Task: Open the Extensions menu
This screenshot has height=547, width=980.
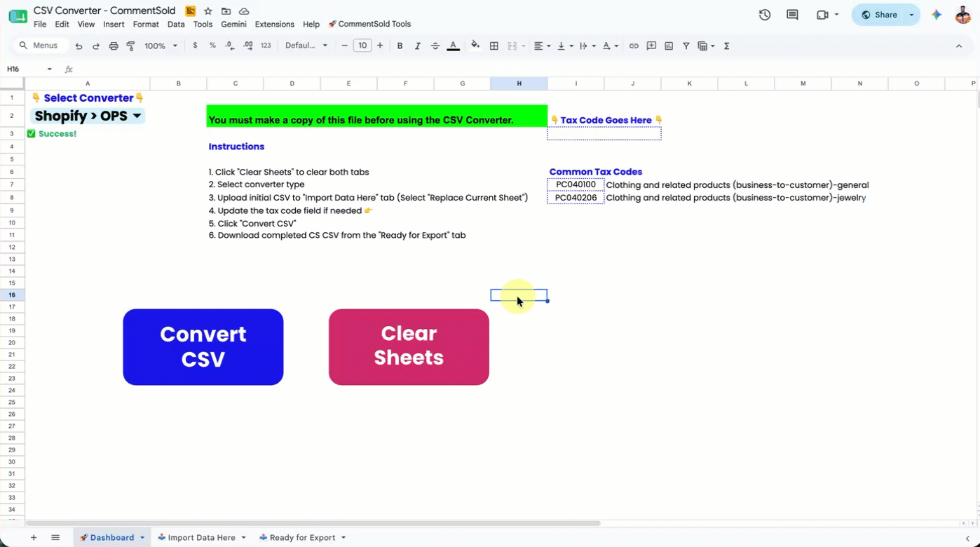Action: (275, 24)
